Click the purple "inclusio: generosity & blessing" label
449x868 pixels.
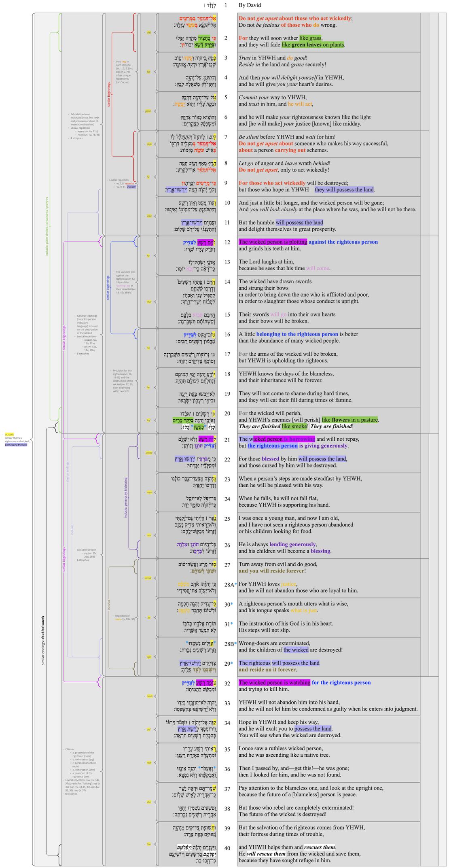126,498
